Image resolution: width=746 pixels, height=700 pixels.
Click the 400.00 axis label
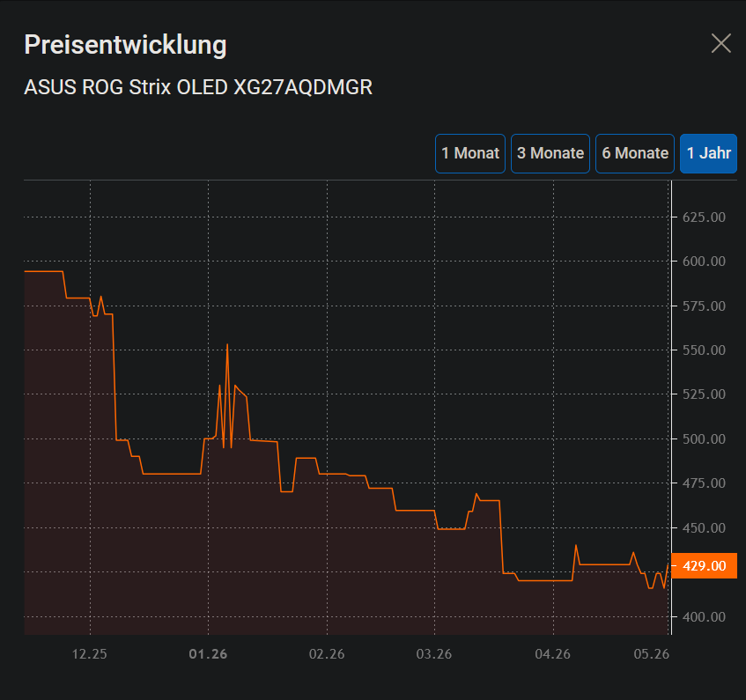[704, 616]
